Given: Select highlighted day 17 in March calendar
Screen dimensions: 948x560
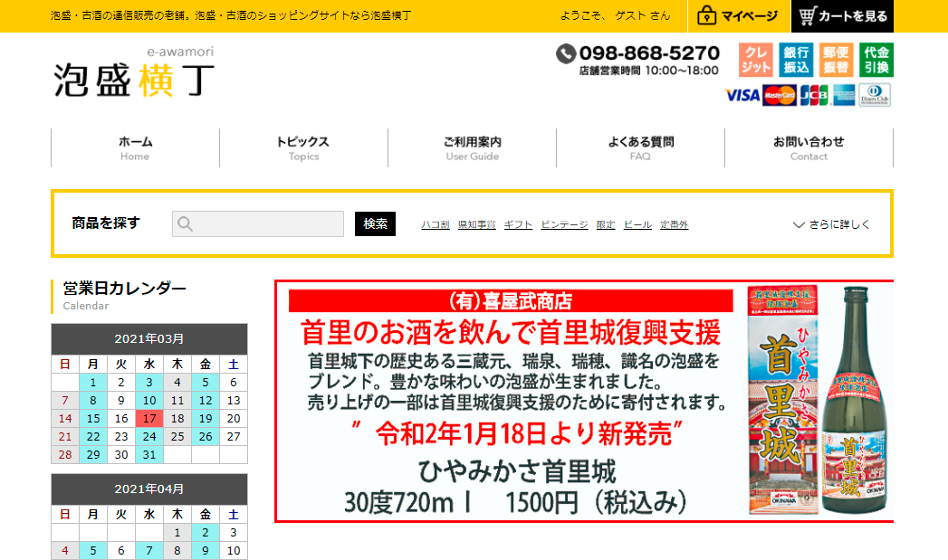Looking at the screenshot, I should tap(149, 419).
